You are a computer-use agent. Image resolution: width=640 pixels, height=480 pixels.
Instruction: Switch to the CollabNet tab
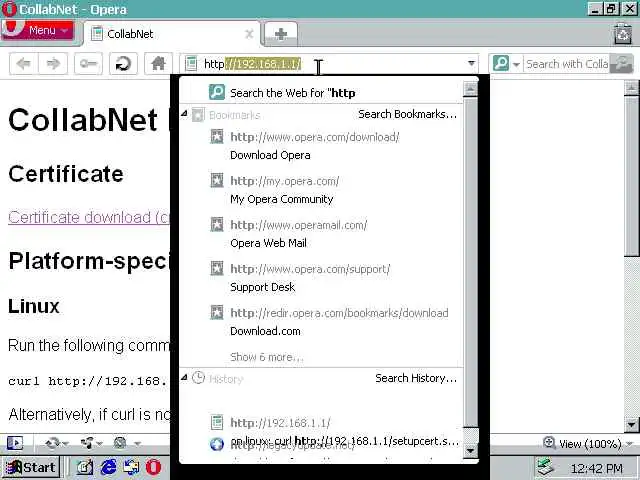coord(171,34)
